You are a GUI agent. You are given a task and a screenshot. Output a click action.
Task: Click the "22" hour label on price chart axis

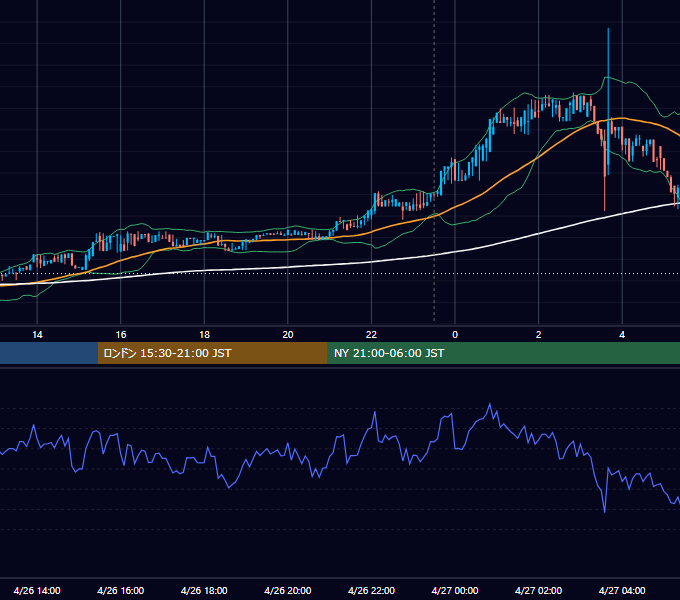[x=371, y=335]
